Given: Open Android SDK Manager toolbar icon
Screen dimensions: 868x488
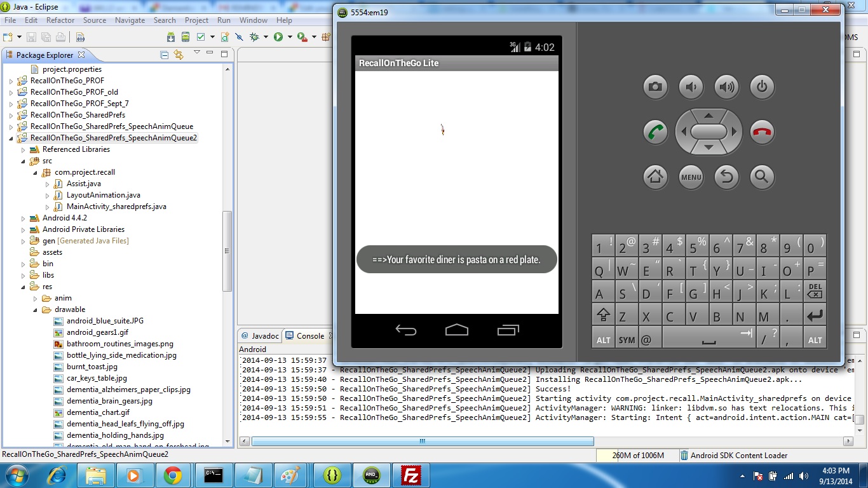Looking at the screenshot, I should coord(171,37).
